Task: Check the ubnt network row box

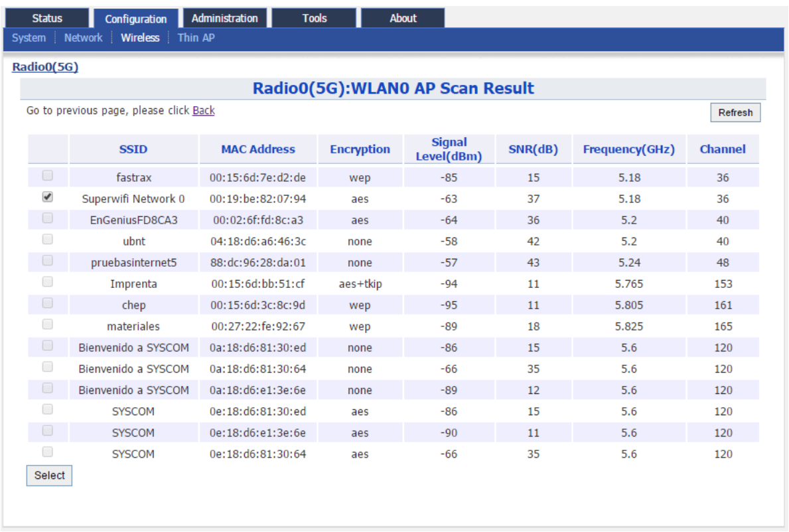Action: (47, 239)
